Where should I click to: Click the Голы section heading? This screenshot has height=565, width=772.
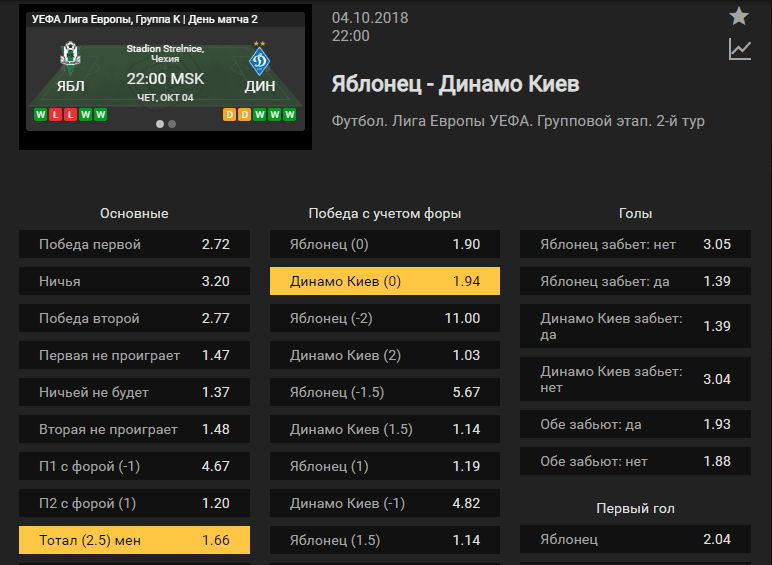coord(635,213)
